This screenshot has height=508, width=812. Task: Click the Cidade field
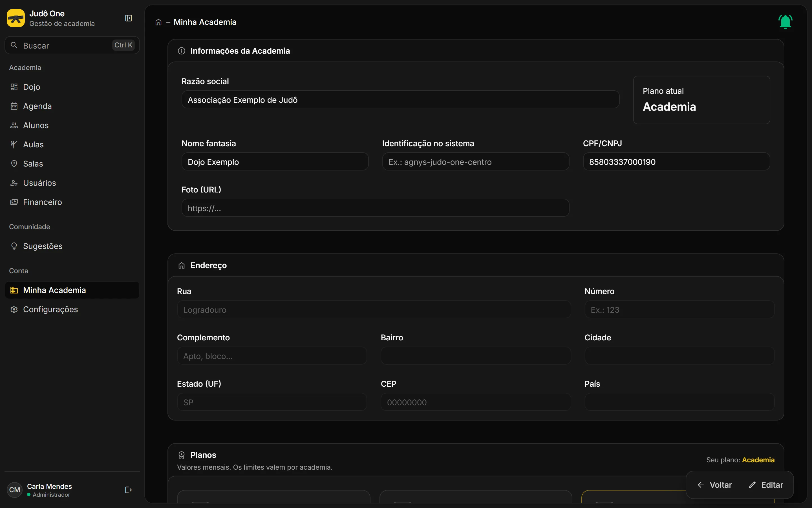pyautogui.click(x=679, y=356)
